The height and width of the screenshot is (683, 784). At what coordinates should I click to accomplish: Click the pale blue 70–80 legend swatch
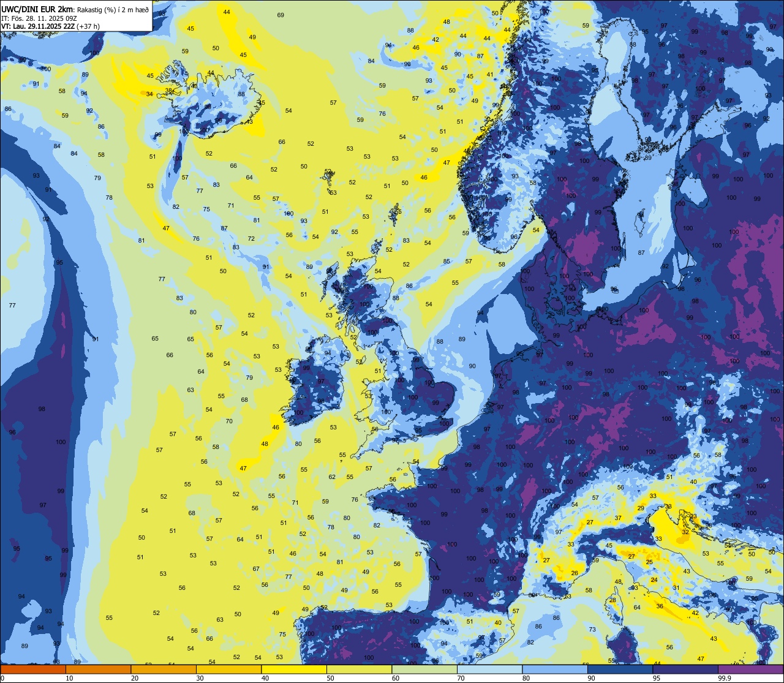pos(489,669)
